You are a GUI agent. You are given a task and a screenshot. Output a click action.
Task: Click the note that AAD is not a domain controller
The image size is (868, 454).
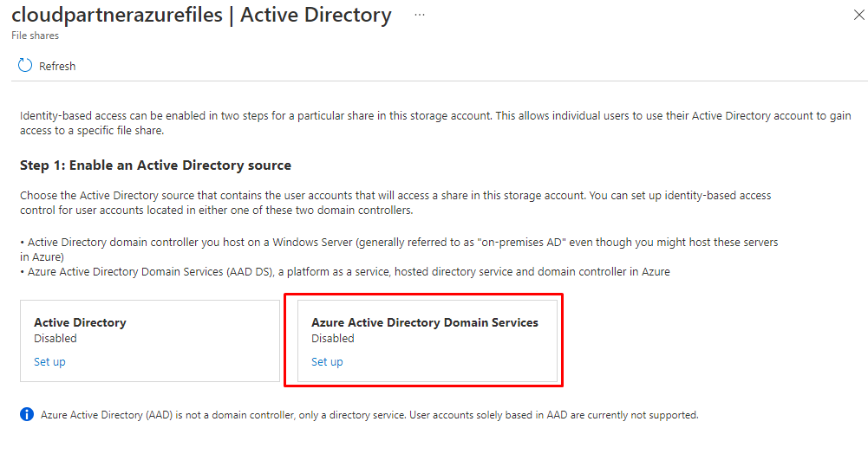[369, 415]
